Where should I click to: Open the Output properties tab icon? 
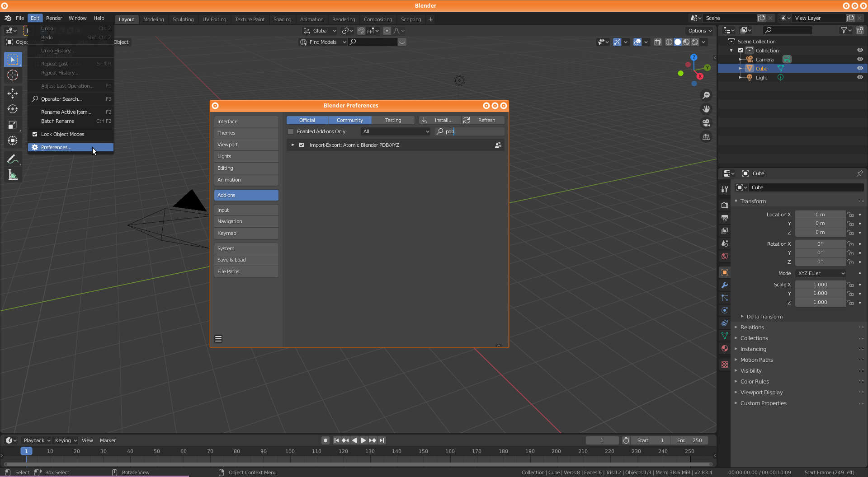(725, 218)
